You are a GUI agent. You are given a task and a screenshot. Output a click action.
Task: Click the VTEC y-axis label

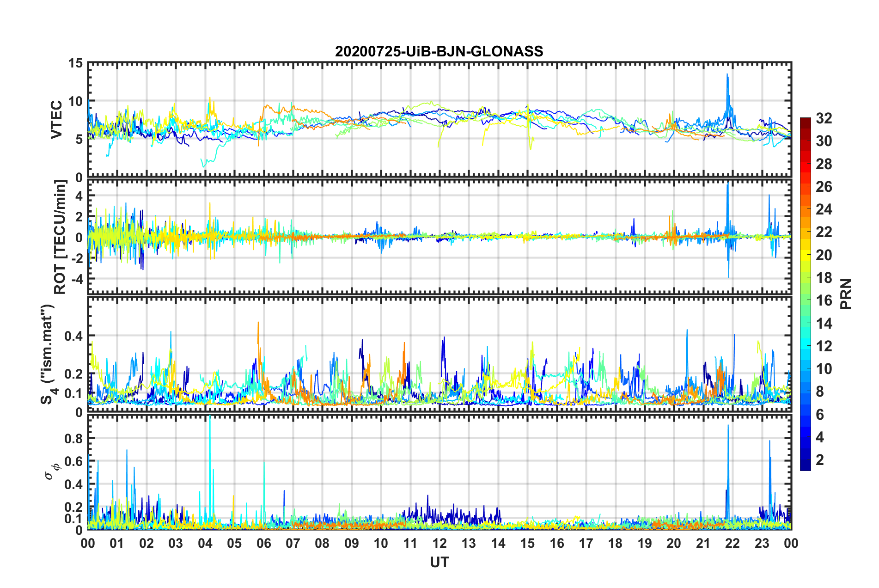click(x=56, y=119)
